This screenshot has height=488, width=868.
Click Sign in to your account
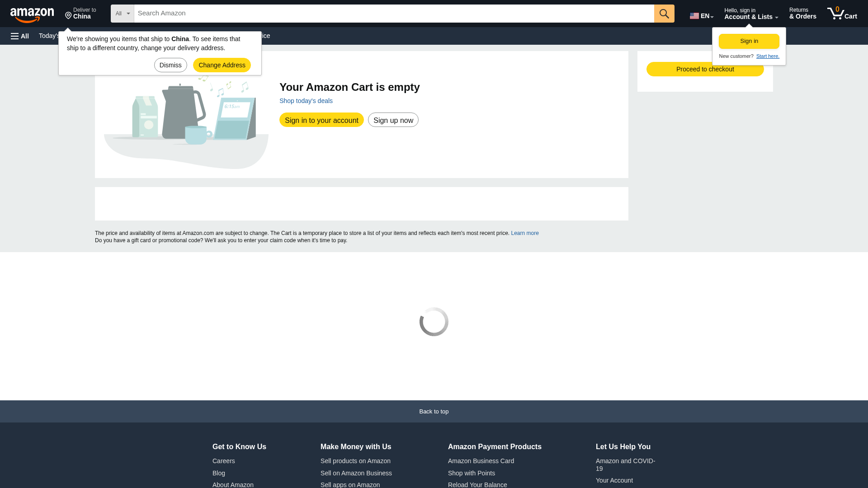tap(321, 120)
